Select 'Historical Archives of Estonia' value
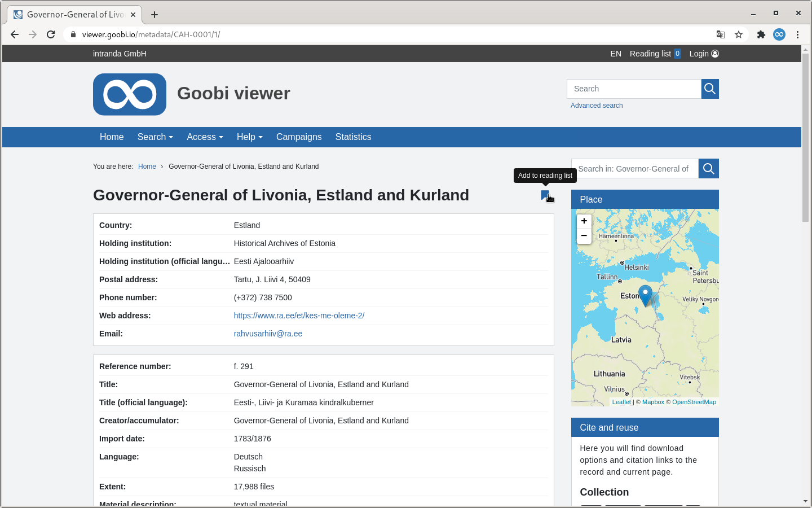 click(284, 243)
